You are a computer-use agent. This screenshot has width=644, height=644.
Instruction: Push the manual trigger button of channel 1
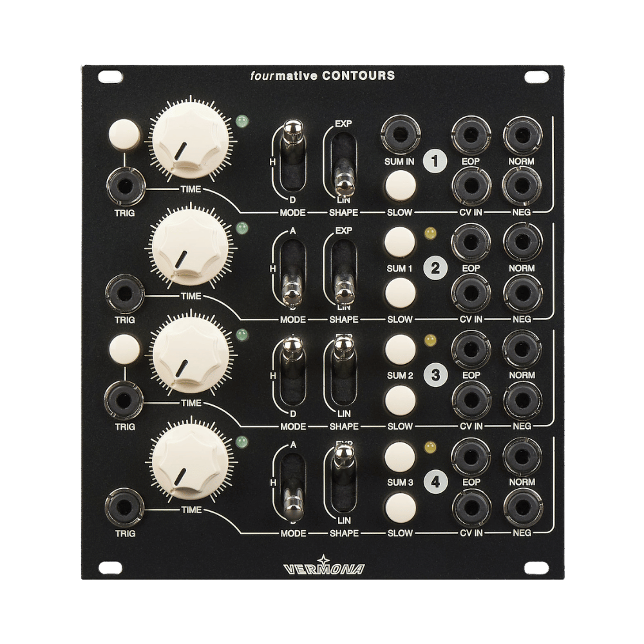[x=124, y=134]
